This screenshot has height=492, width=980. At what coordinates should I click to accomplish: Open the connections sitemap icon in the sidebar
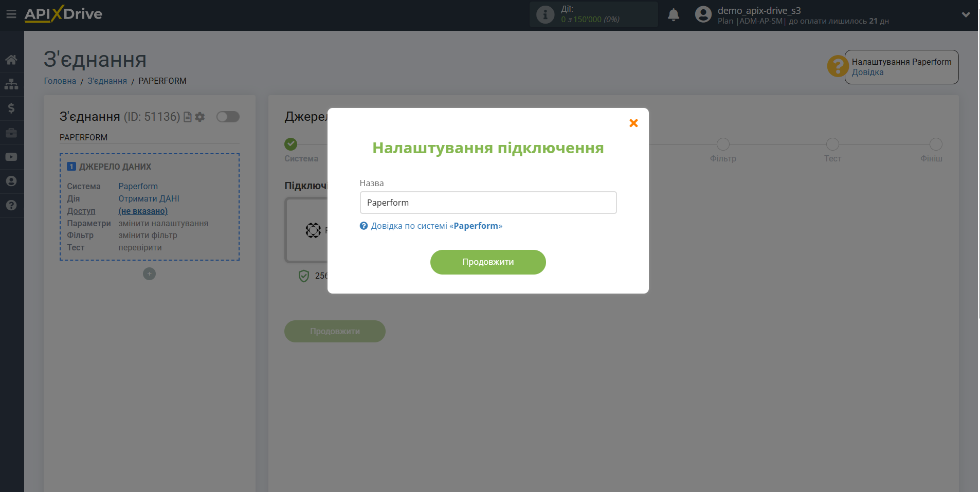11,84
